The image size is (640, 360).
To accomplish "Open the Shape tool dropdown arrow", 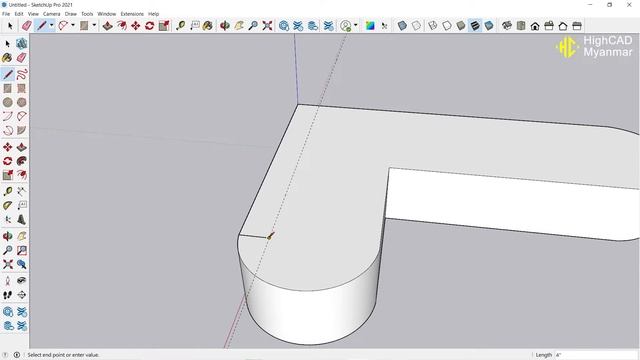I will (94, 26).
